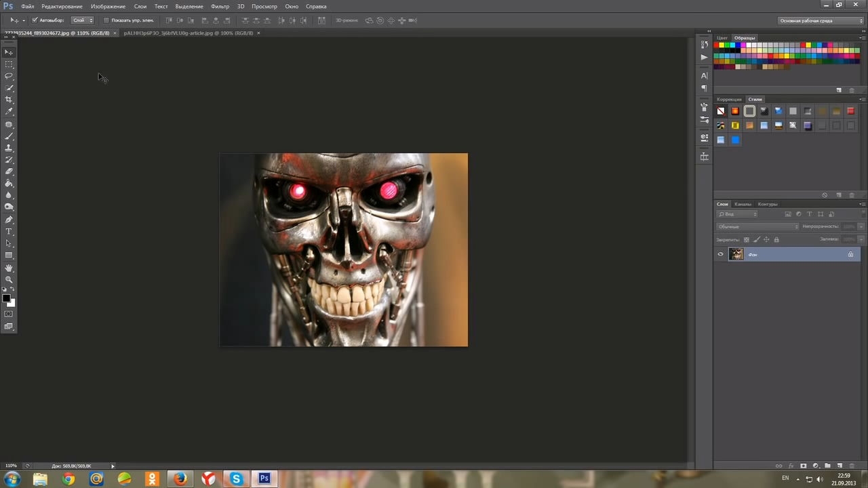This screenshot has width=868, height=488.
Task: Select the Quick Selection tool
Action: [9, 87]
